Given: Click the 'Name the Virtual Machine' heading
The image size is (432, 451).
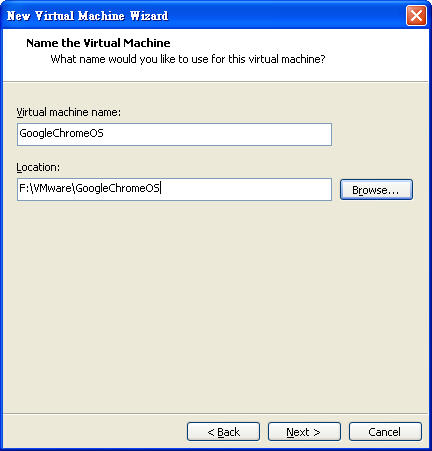Looking at the screenshot, I should (x=98, y=43).
